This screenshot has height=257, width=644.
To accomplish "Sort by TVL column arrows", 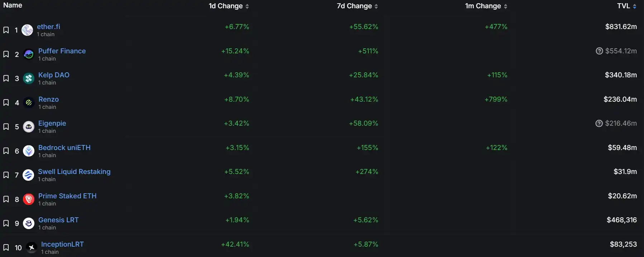I will 635,6.
